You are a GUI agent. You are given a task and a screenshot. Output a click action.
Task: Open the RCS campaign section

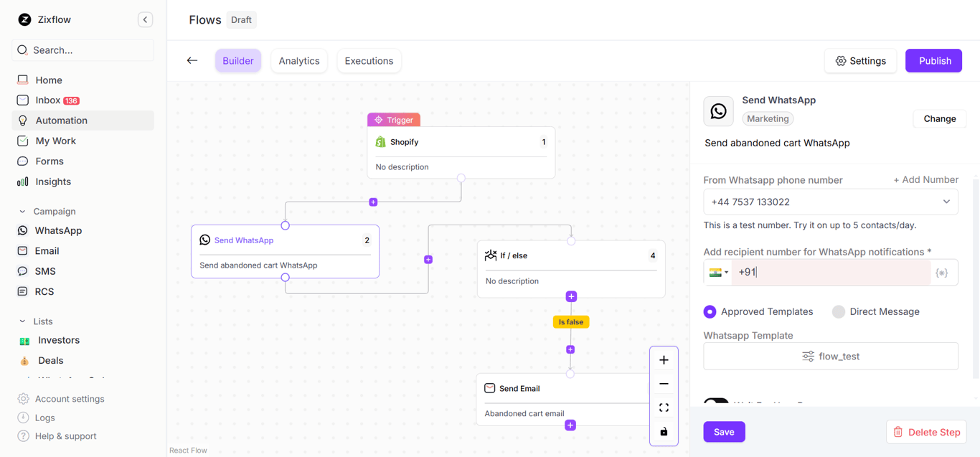[x=44, y=291]
